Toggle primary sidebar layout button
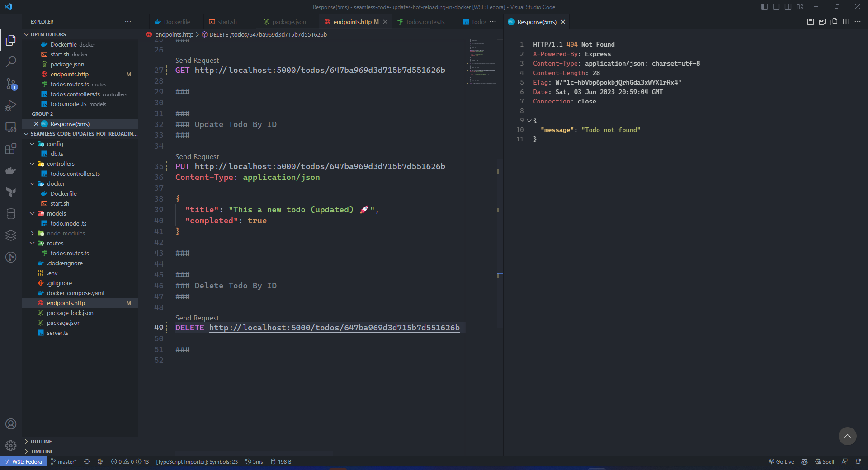The width and height of the screenshot is (868, 470). pyautogui.click(x=764, y=7)
